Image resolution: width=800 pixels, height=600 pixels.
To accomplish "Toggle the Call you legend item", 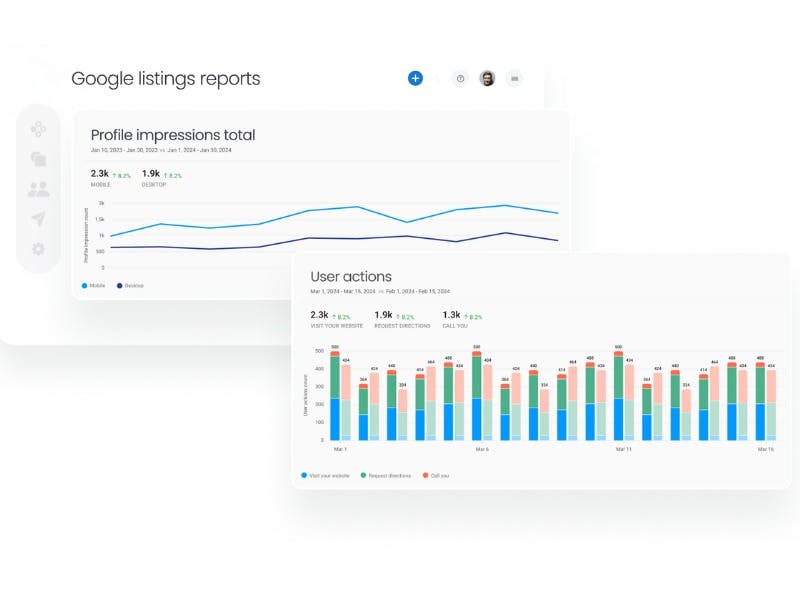I will [435, 475].
